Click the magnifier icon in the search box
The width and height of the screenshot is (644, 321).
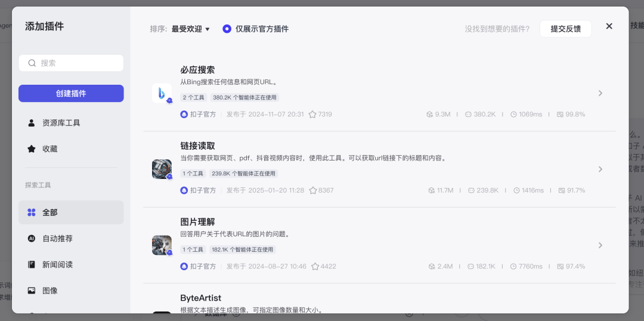pos(32,63)
